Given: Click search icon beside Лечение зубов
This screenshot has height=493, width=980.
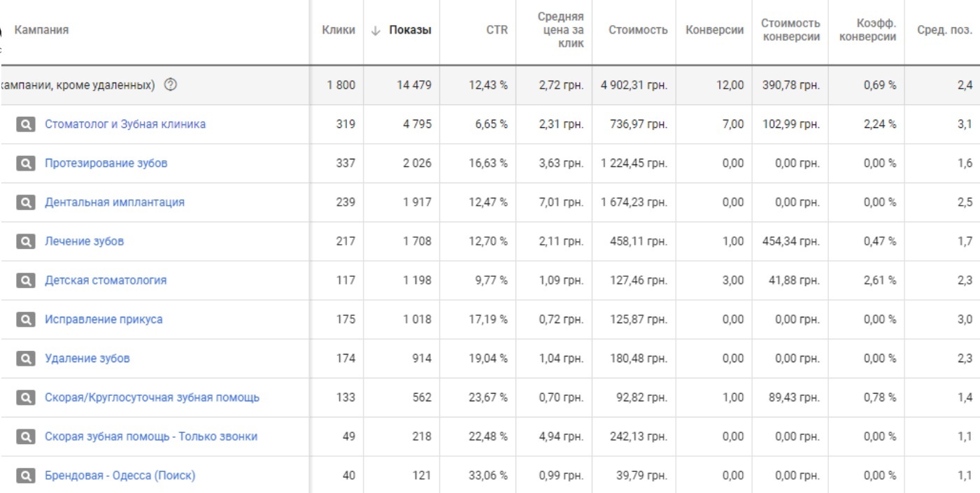Looking at the screenshot, I should pyautogui.click(x=24, y=242).
